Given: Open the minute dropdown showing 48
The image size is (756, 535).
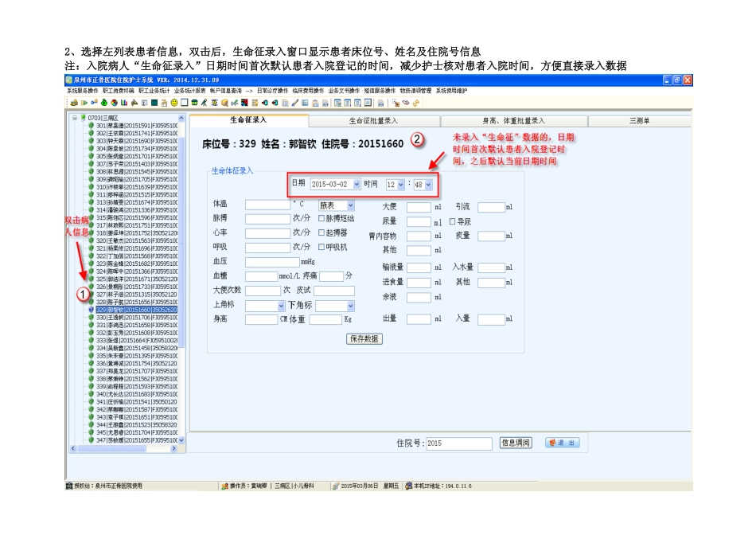Looking at the screenshot, I should coord(428,184).
